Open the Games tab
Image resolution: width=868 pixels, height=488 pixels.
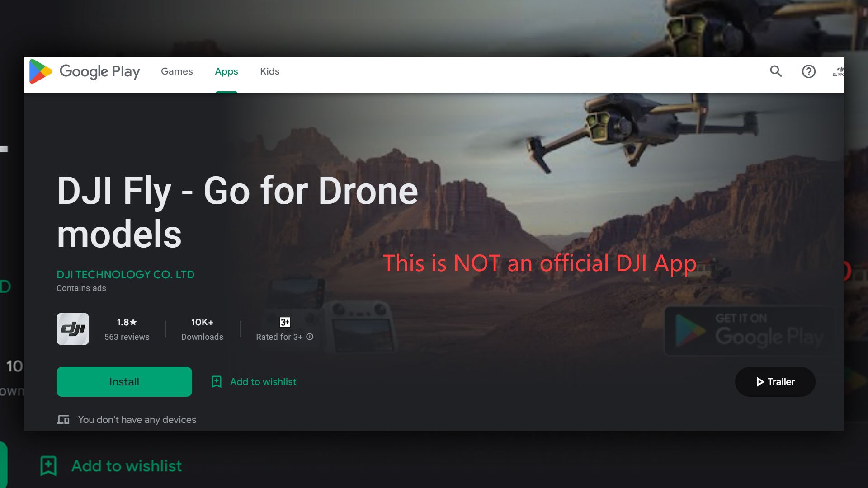pos(177,71)
